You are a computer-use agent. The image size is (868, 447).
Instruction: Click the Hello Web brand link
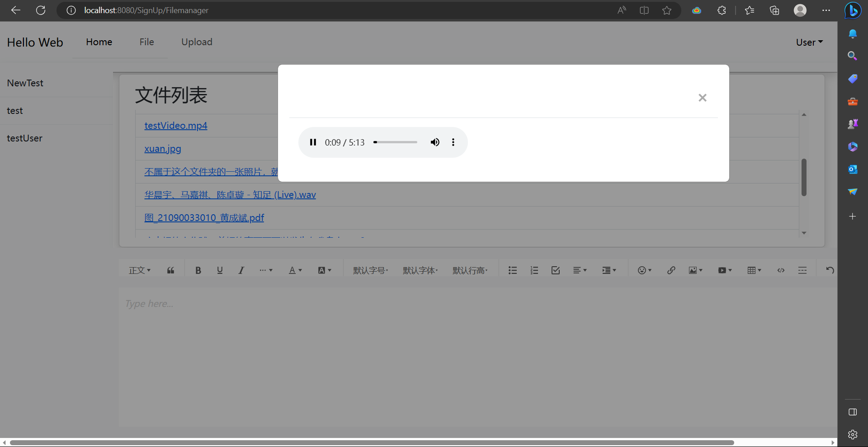[x=35, y=42]
